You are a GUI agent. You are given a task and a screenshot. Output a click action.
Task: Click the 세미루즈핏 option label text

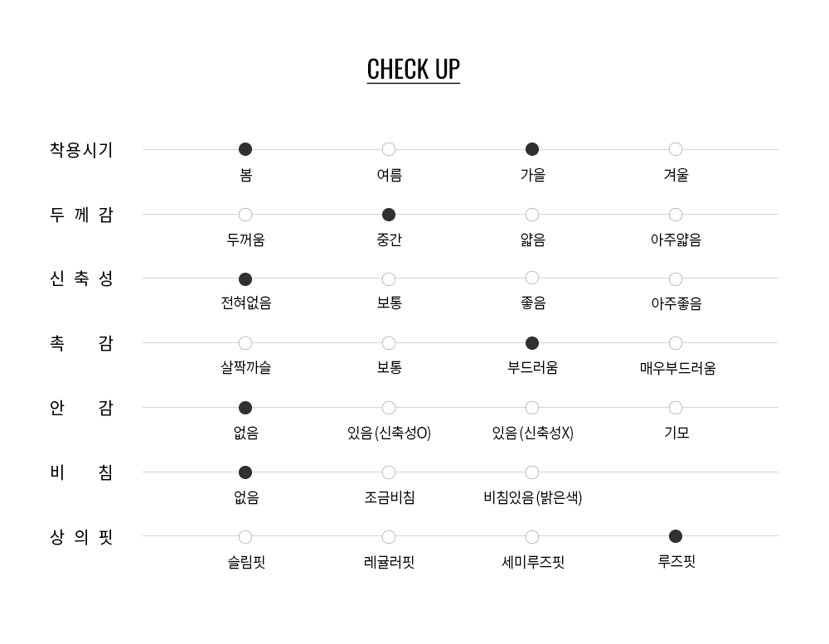click(533, 562)
